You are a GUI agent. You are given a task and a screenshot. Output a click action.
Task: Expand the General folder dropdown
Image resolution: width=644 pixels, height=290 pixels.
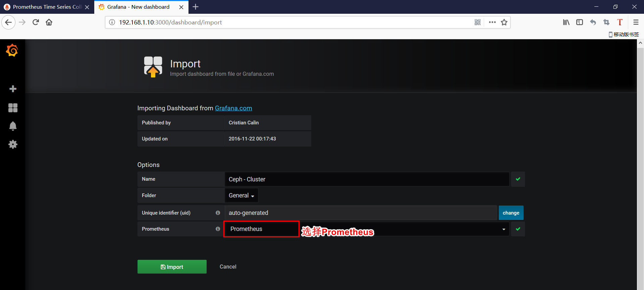pyautogui.click(x=241, y=195)
